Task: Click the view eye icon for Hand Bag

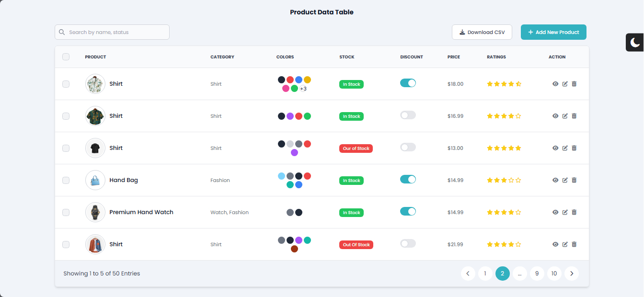Action: click(555, 180)
